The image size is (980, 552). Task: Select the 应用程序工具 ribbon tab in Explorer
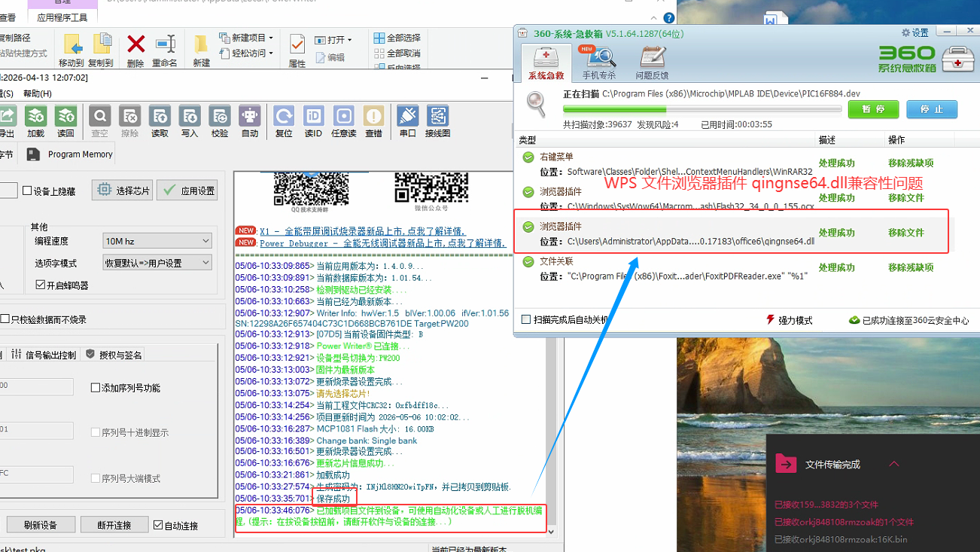pos(62,17)
